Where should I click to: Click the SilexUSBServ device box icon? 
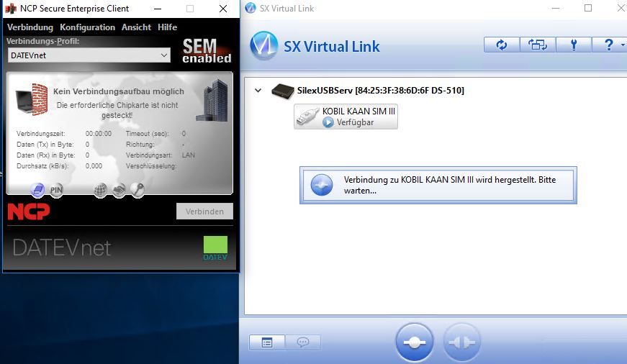[x=283, y=91]
